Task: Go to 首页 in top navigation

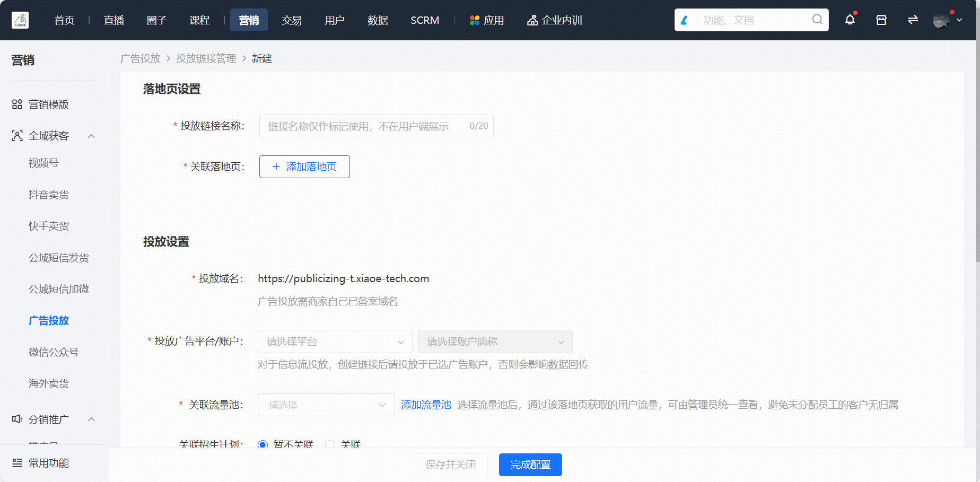Action: (64, 20)
